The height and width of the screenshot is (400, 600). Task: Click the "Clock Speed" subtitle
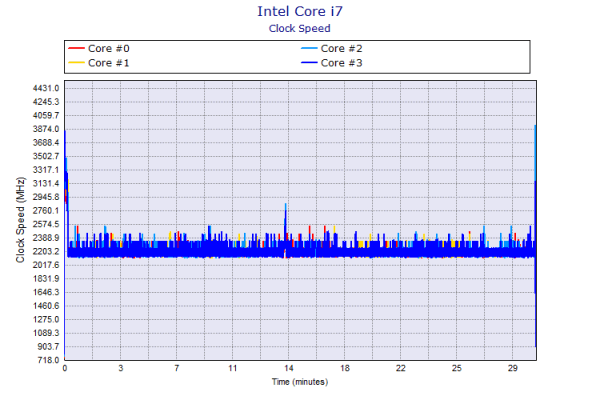(x=300, y=29)
